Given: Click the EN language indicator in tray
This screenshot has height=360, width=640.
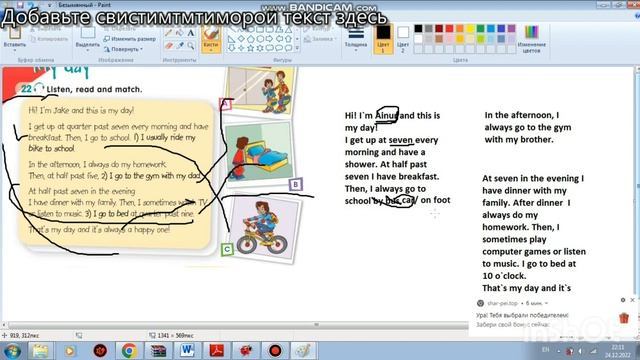Looking at the screenshot, I should coord(546,350).
